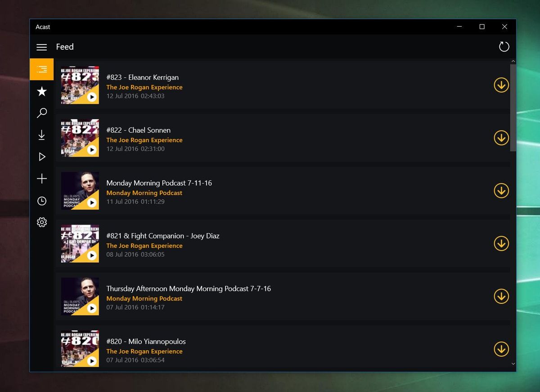The image size is (540, 392).
Task: Click the Feed page heading
Action: [65, 47]
